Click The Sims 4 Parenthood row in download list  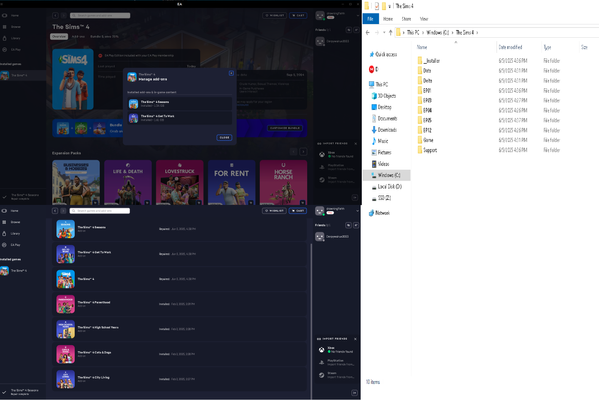pos(180,304)
